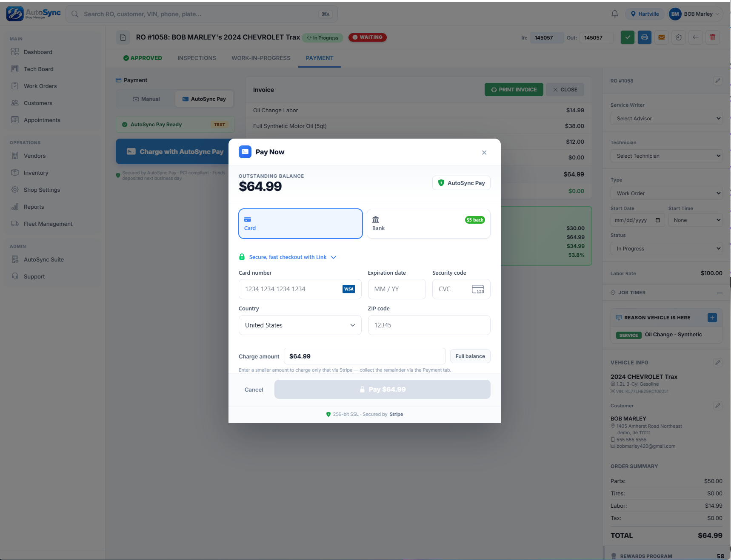The image size is (731, 560).
Task: Open the In Progress status dropdown
Action: (x=666, y=249)
